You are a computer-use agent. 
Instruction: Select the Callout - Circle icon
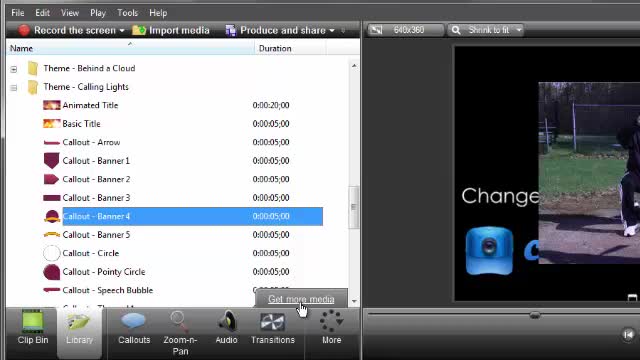tap(51, 253)
